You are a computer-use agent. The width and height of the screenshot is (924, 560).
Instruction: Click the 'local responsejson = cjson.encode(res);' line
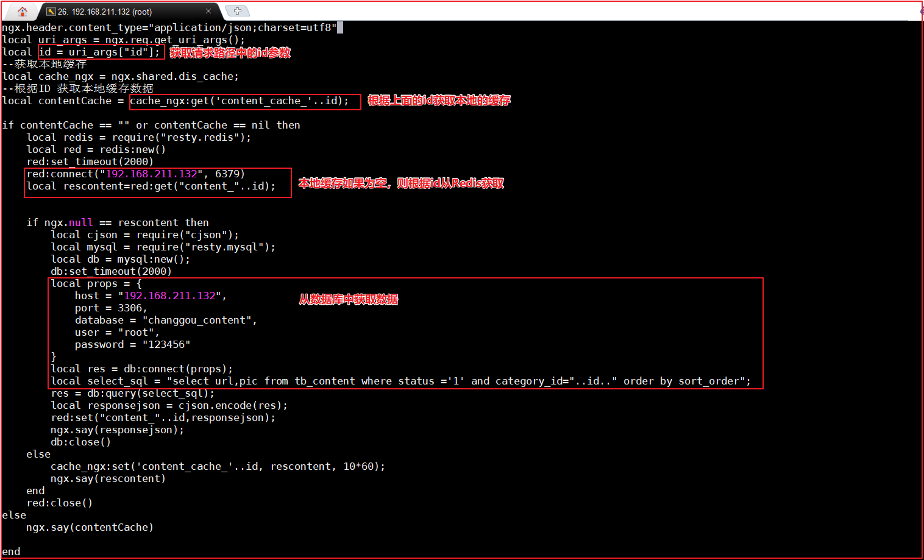(169, 405)
